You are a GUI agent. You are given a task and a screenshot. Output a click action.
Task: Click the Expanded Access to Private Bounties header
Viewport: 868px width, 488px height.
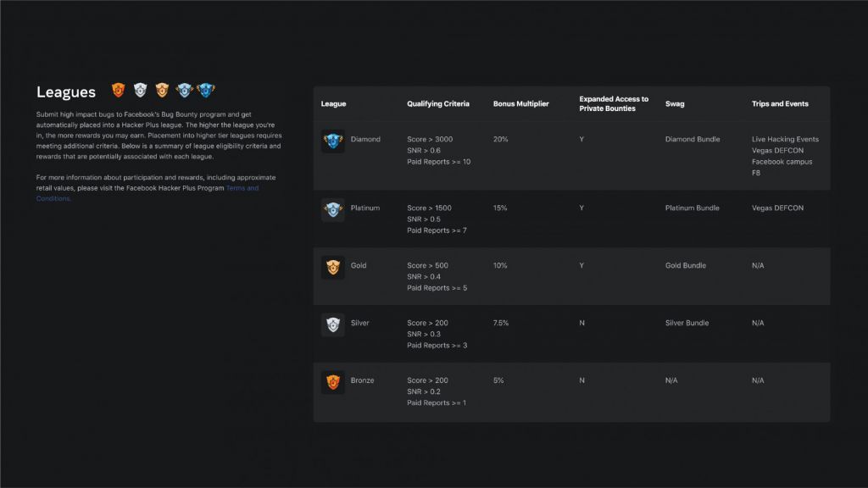[614, 103]
